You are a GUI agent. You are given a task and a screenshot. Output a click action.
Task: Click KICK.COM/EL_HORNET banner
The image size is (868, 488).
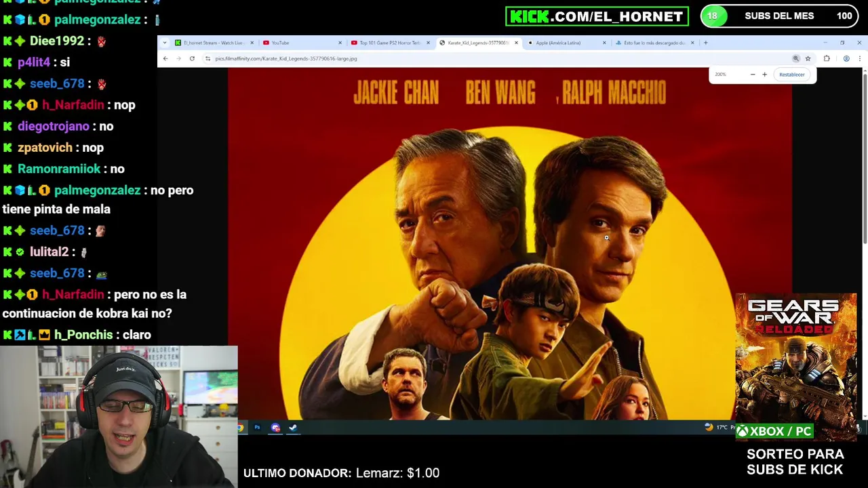[597, 16]
